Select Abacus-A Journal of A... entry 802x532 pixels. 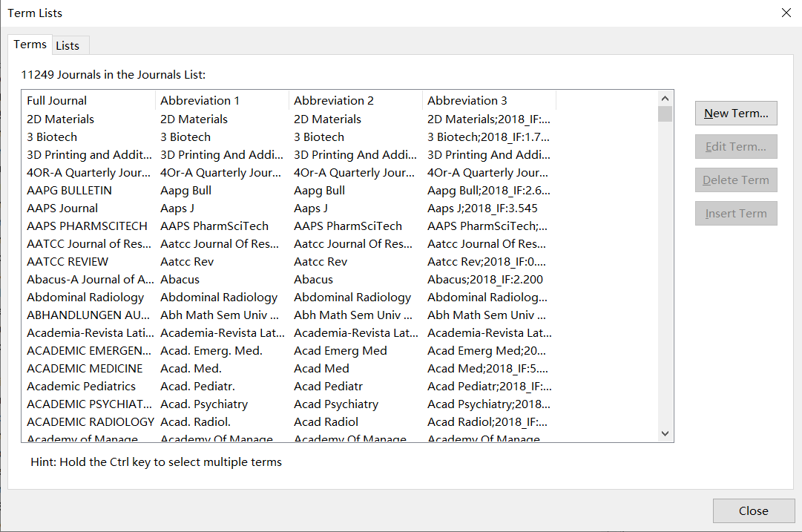point(90,279)
